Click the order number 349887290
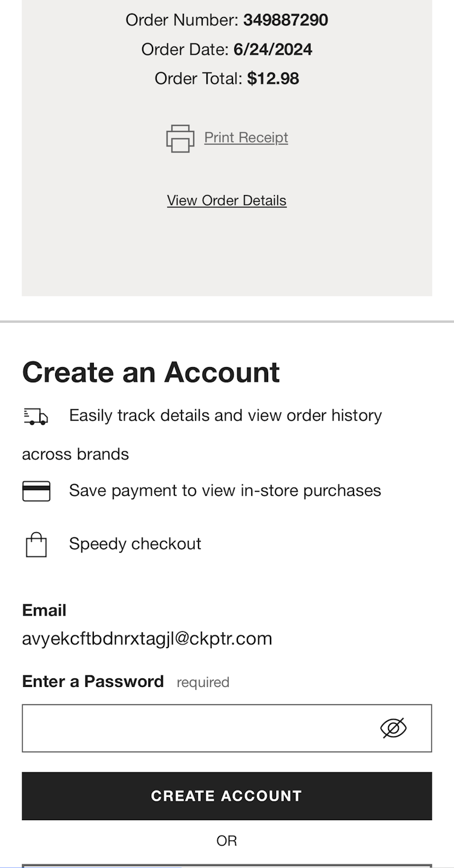 pyautogui.click(x=286, y=20)
